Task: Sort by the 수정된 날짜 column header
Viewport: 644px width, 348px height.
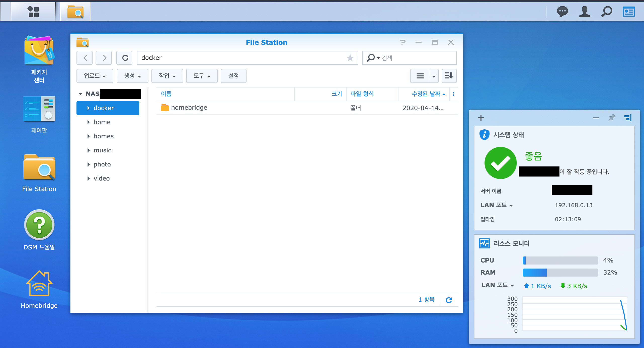Action: [426, 94]
